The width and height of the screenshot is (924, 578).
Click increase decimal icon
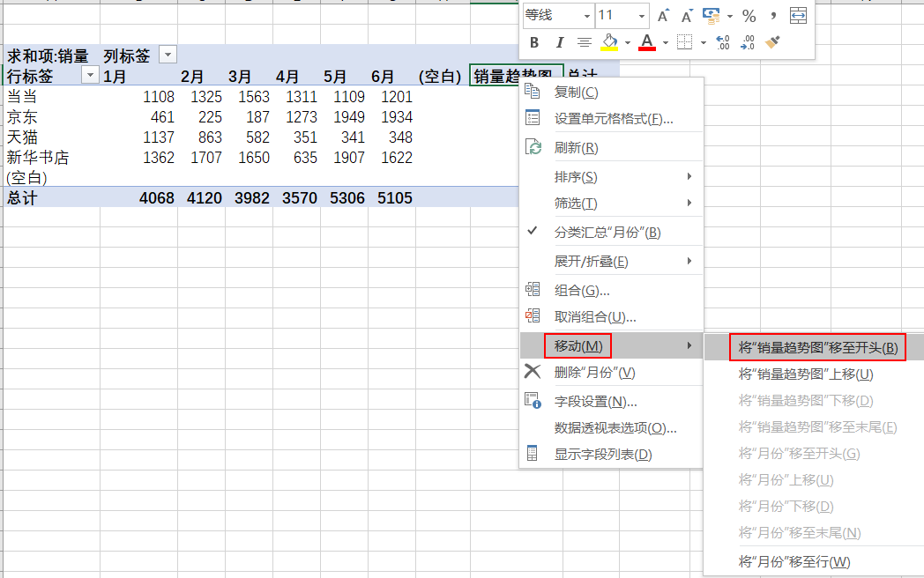point(722,42)
